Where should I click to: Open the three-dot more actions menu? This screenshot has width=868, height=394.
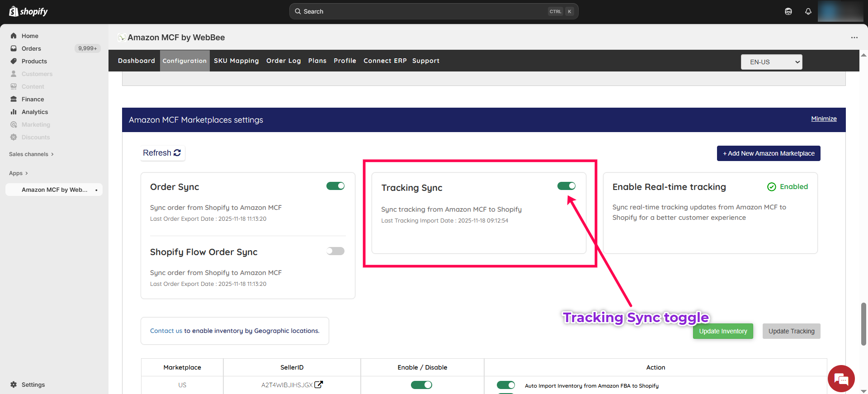pos(854,38)
